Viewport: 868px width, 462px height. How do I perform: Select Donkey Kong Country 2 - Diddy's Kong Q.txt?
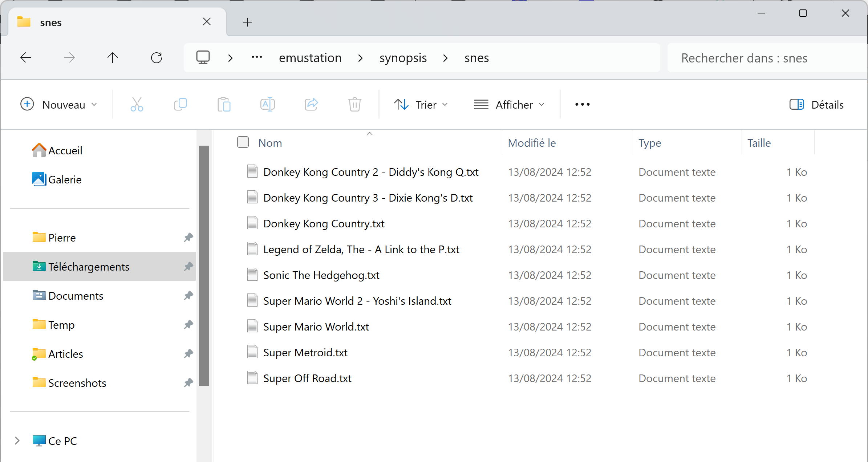click(370, 172)
